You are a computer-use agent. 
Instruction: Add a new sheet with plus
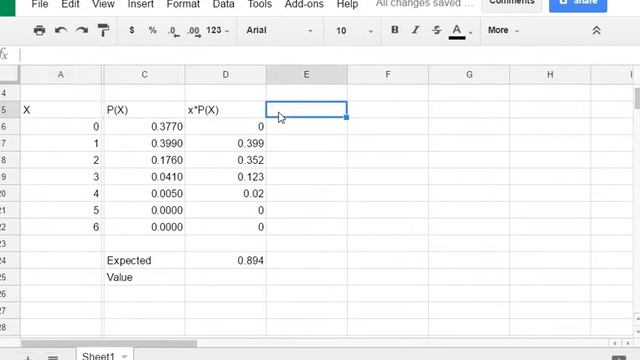point(28,358)
